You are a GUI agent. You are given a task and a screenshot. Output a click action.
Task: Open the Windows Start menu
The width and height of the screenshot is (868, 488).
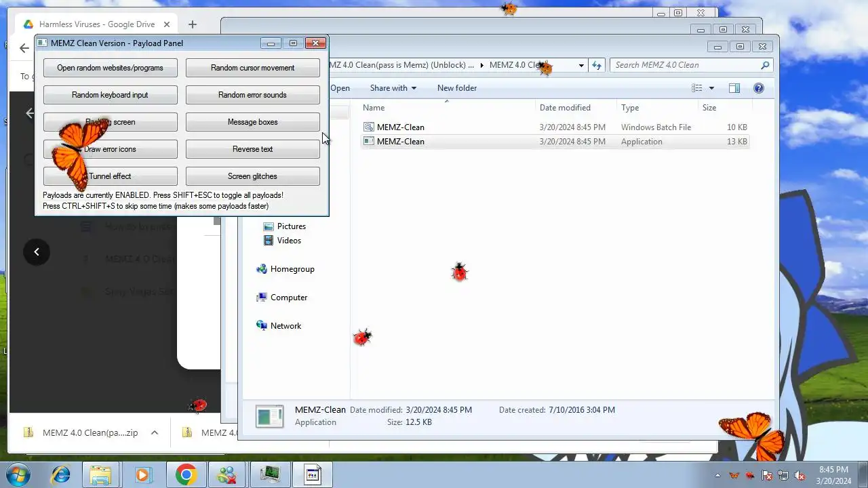click(x=18, y=474)
